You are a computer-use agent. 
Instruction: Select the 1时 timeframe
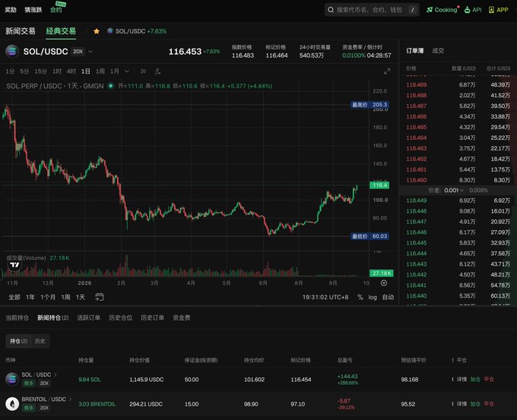(x=57, y=71)
